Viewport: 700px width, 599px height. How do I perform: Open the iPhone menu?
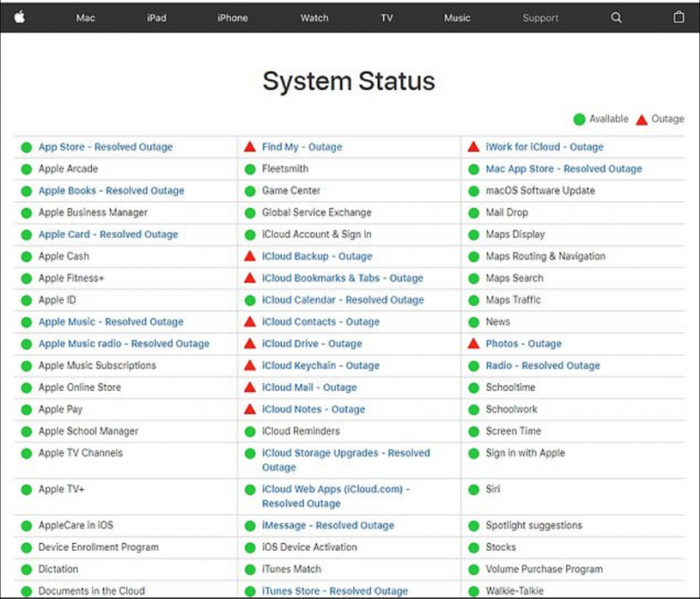tap(233, 17)
